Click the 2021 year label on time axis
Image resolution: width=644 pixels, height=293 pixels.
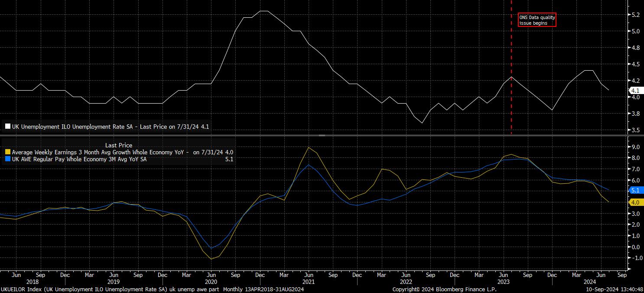click(x=308, y=281)
